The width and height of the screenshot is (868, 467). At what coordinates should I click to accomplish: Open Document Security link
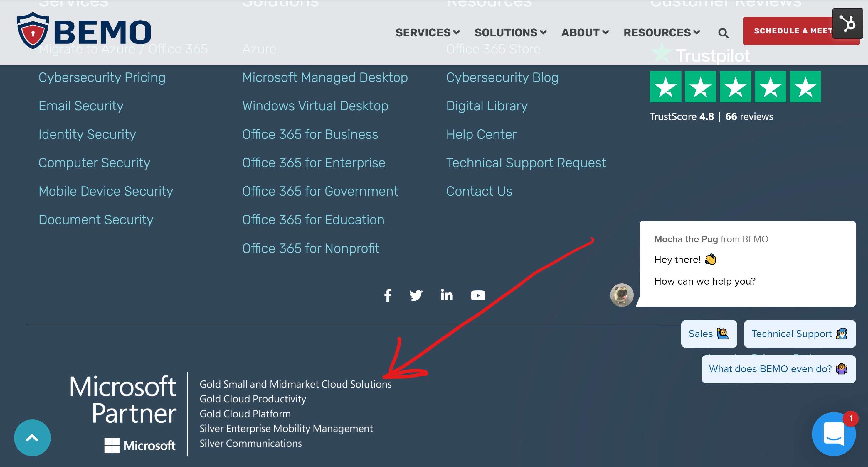pos(96,219)
